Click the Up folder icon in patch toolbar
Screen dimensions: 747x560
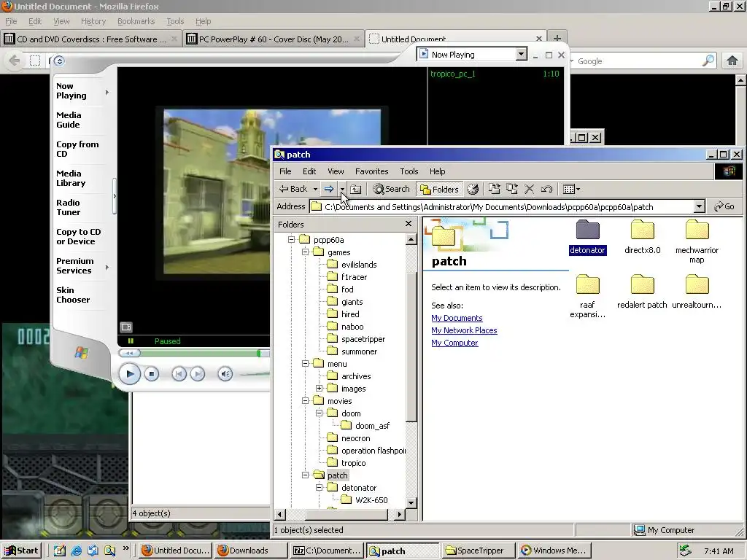[x=356, y=189]
